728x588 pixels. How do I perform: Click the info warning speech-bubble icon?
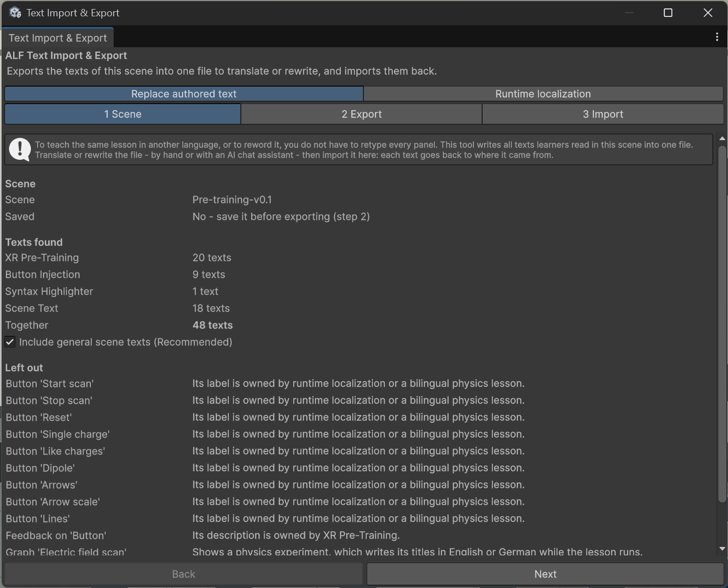pyautogui.click(x=20, y=150)
